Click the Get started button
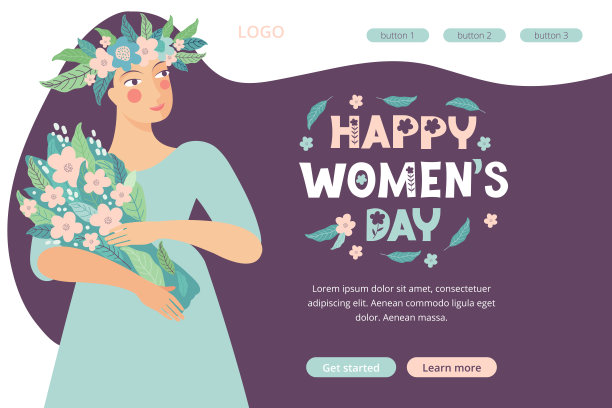Image resolution: width=612 pixels, height=408 pixels. (x=351, y=367)
